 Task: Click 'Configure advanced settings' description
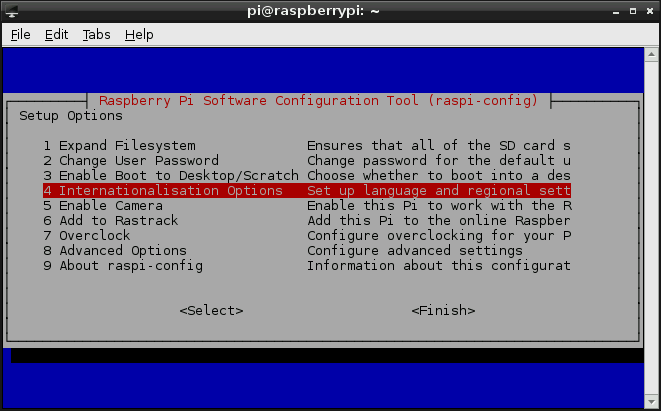pos(415,251)
